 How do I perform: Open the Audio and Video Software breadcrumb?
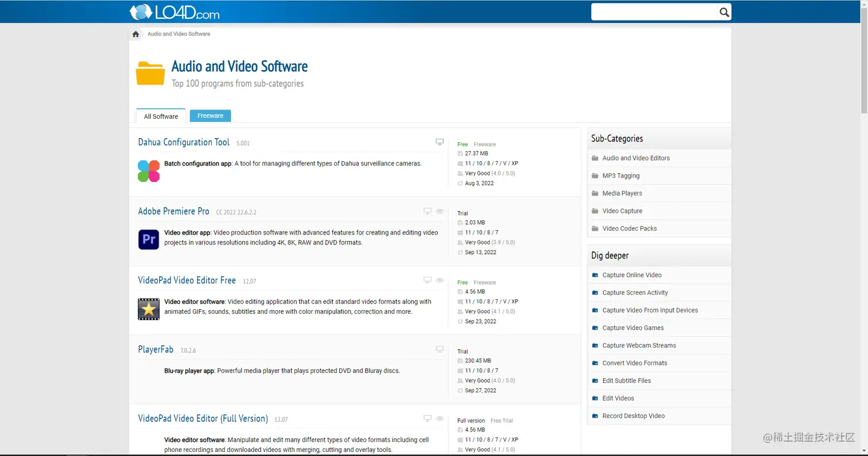tap(179, 34)
